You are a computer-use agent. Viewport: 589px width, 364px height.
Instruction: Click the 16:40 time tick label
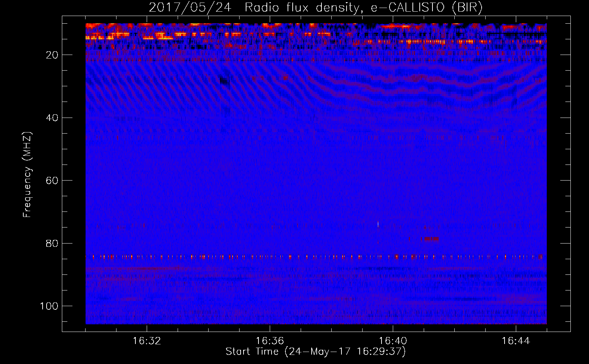pyautogui.click(x=393, y=341)
